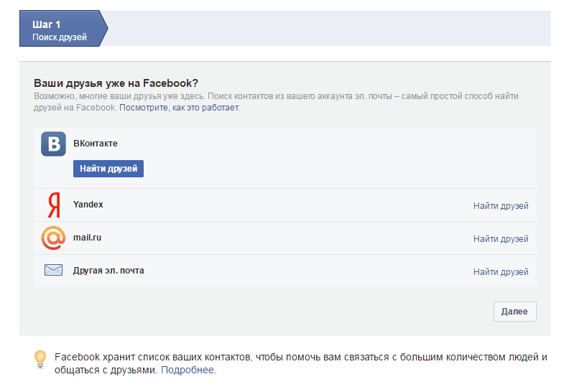The width and height of the screenshot is (574, 392).
Task: Click the envelope icon for other email
Action: 53,271
